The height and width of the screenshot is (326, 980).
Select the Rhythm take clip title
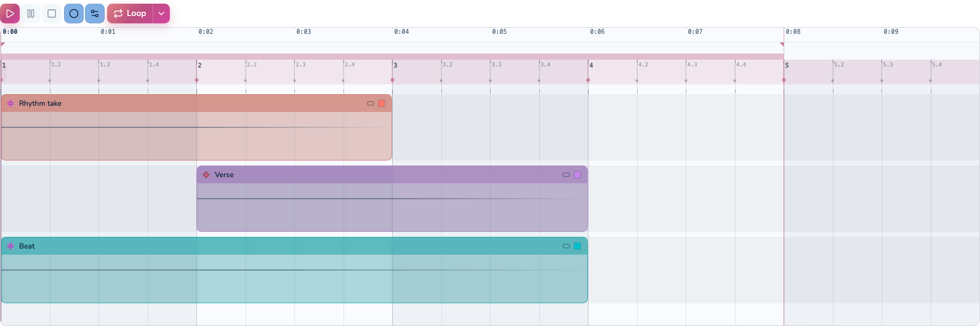pyautogui.click(x=40, y=103)
